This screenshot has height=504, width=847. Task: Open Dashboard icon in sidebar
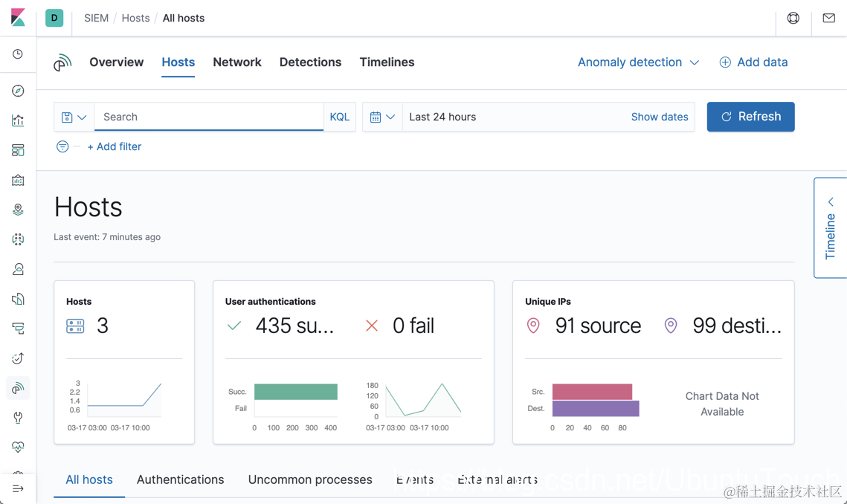tap(18, 150)
